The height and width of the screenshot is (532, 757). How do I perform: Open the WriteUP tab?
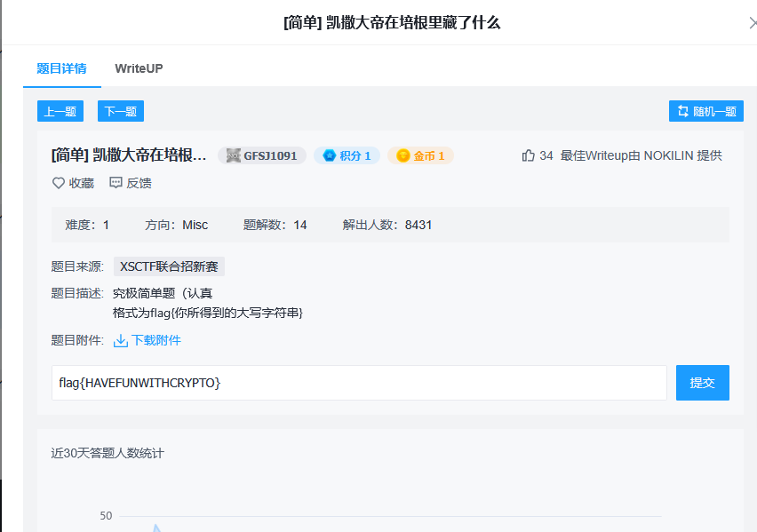coord(139,68)
